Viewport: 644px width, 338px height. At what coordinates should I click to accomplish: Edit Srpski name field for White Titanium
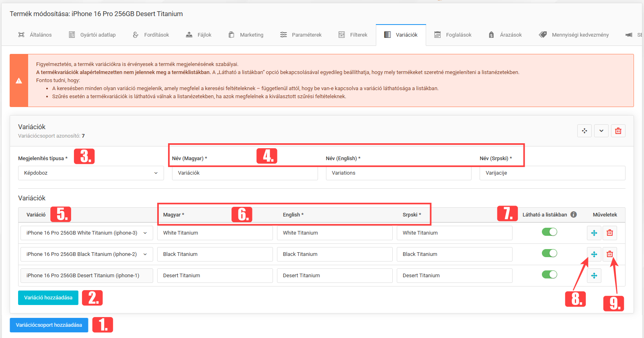coord(455,233)
